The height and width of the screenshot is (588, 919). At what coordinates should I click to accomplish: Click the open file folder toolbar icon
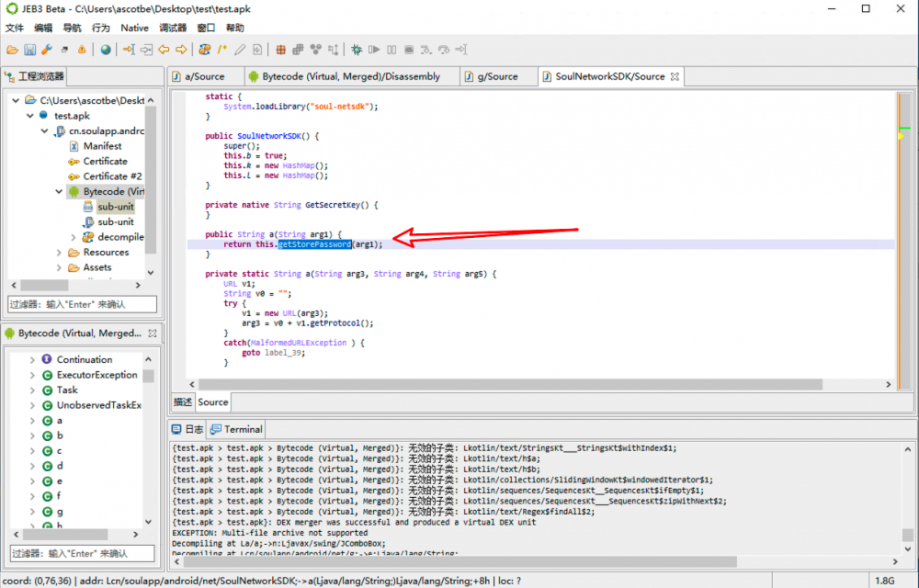[12, 50]
